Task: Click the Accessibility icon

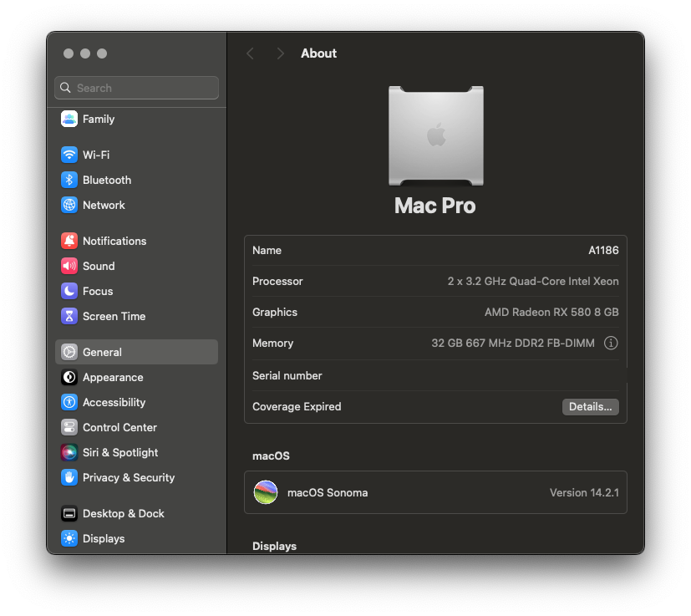Action: click(x=69, y=402)
